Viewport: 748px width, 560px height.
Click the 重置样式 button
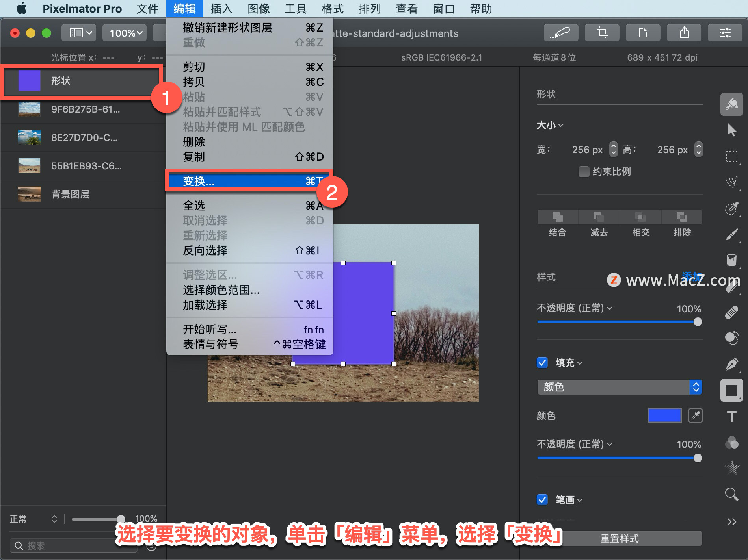pos(620,538)
